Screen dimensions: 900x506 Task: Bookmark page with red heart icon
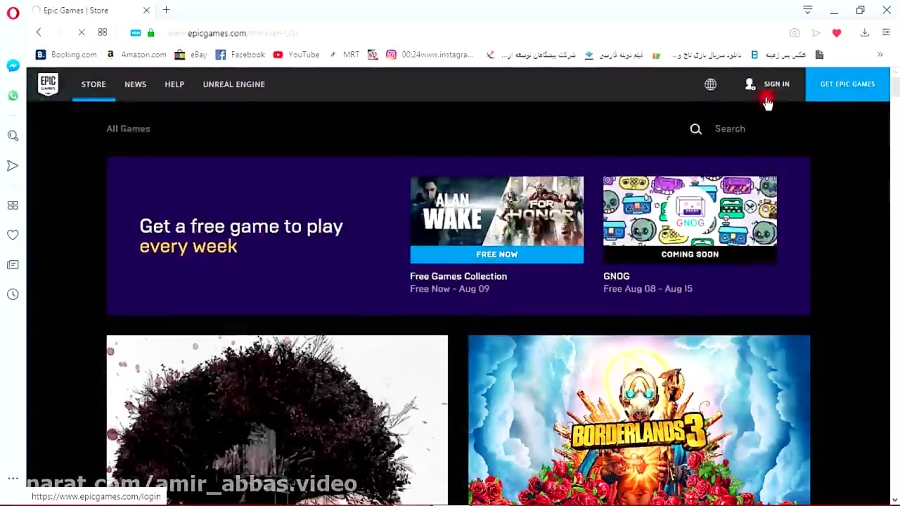tap(837, 33)
